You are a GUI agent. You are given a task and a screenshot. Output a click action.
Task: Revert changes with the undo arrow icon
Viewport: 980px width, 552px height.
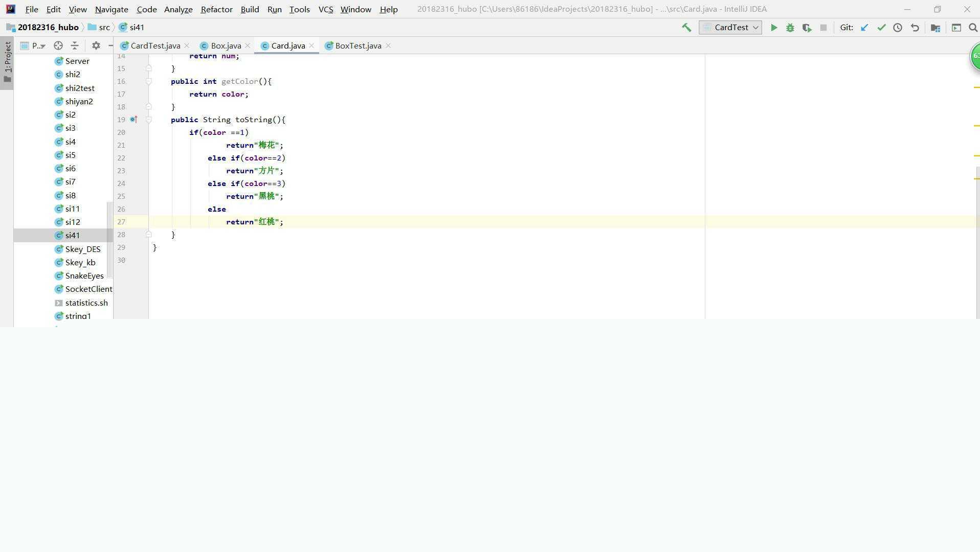[x=915, y=28]
